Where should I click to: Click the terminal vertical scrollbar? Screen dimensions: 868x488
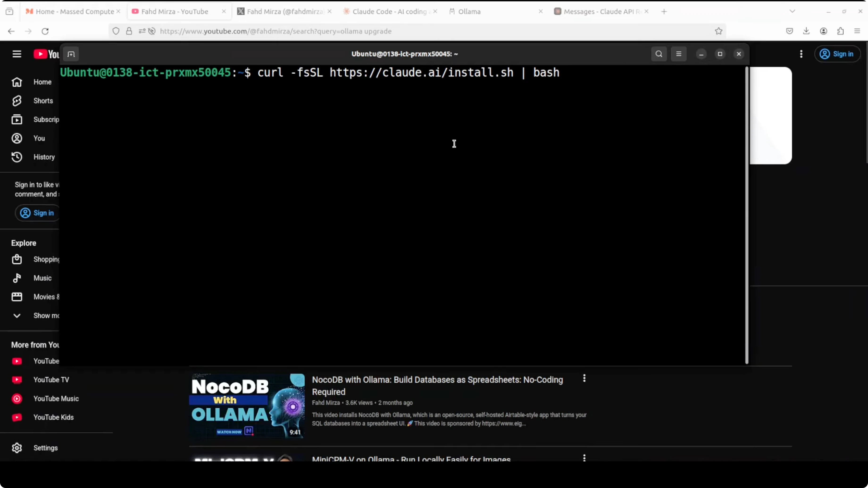[746, 215]
